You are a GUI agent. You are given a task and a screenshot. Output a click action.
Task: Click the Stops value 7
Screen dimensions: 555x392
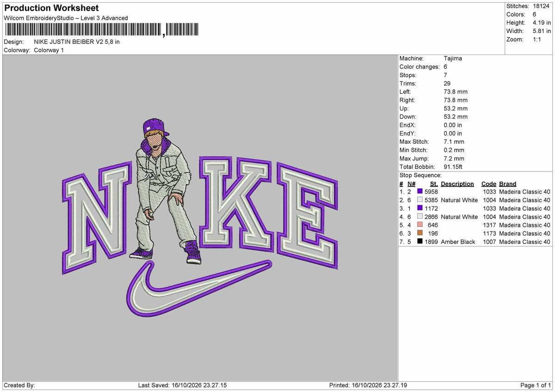[x=445, y=75]
